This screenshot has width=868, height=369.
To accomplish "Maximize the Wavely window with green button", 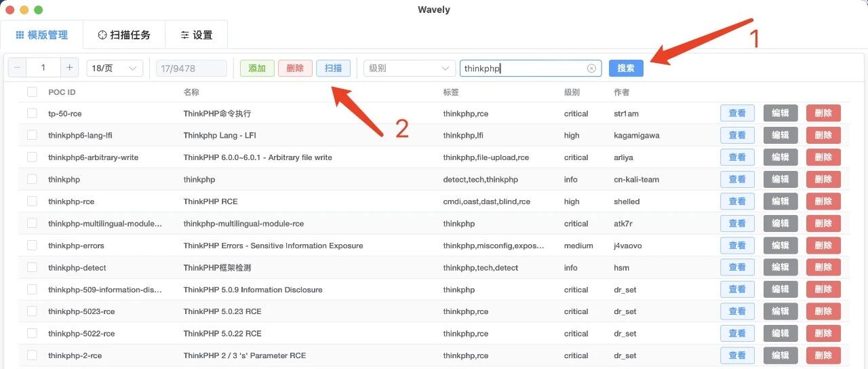I will tap(38, 10).
